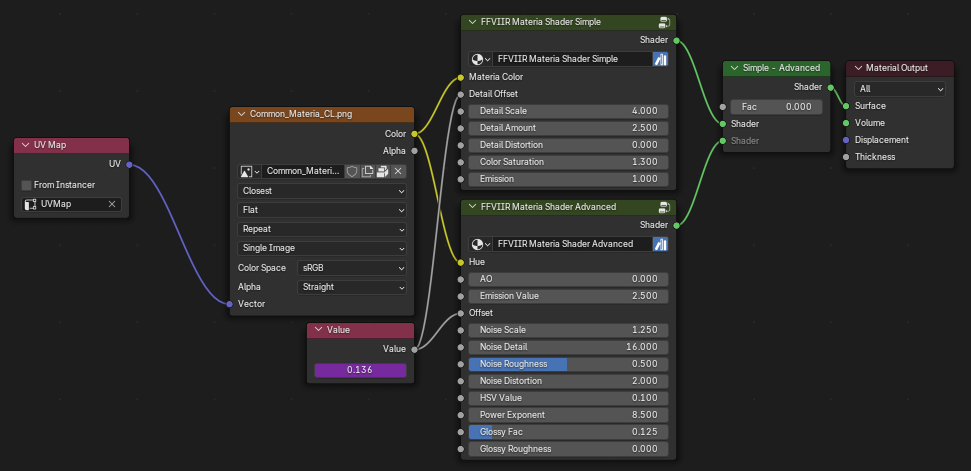971x471 pixels.
Task: Collapse FFVIIR Materia Shader Advanced node
Action: point(472,207)
